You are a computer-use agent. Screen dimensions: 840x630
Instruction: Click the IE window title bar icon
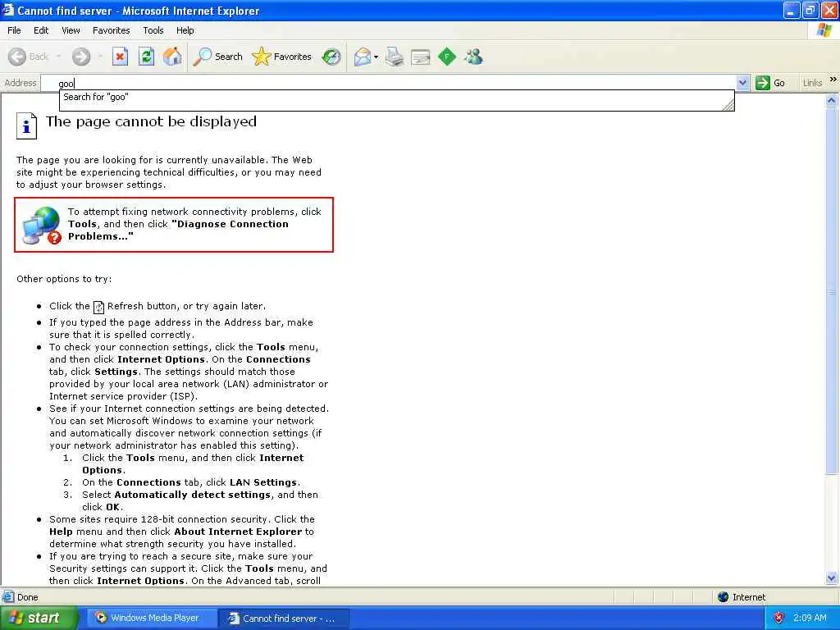pos(7,10)
